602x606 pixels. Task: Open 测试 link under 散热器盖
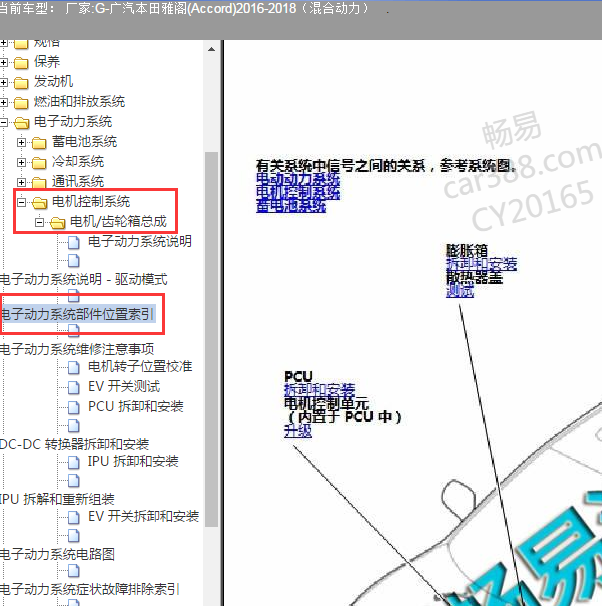click(460, 291)
